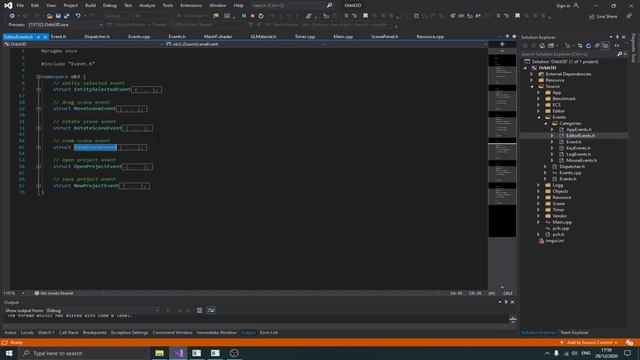Switch to Team Explorer tab
640x360 pixels.
pos(574,333)
